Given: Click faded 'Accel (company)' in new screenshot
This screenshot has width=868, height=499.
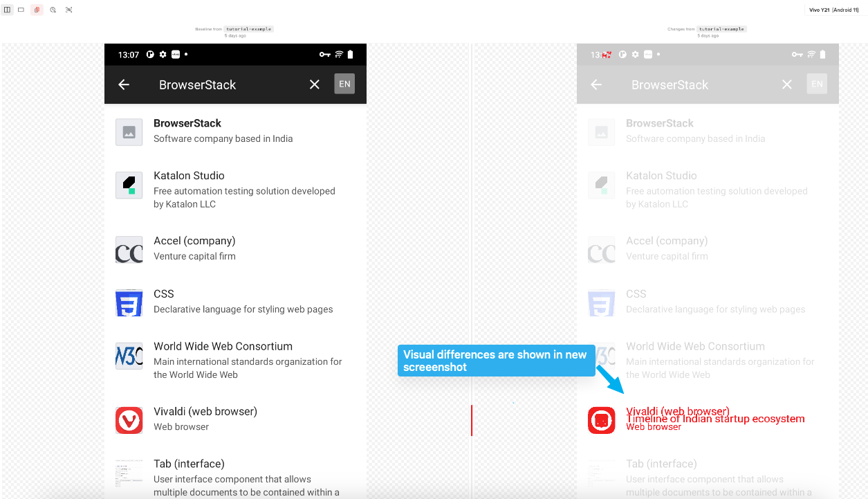Looking at the screenshot, I should pyautogui.click(x=667, y=241).
